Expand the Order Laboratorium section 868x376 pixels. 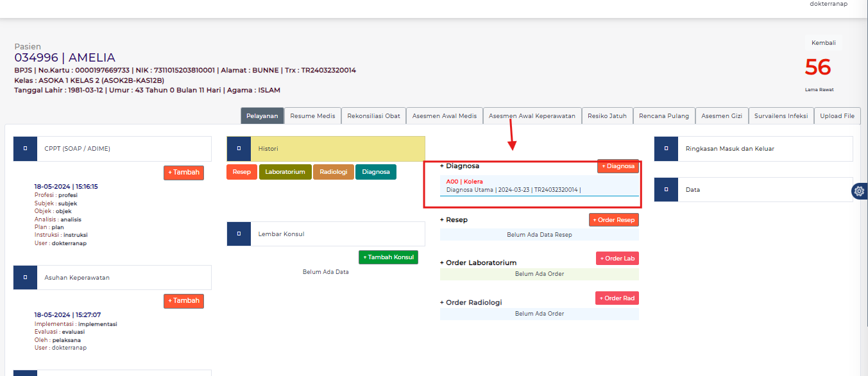pyautogui.click(x=478, y=262)
